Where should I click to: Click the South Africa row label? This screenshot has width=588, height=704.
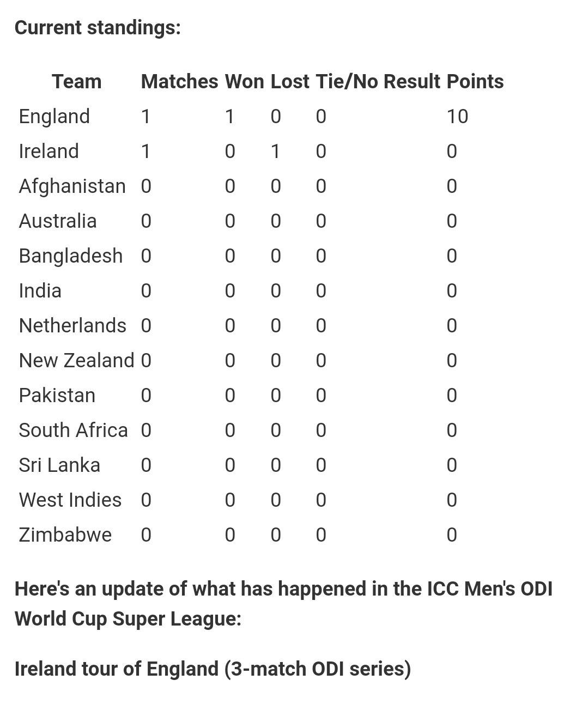73,430
